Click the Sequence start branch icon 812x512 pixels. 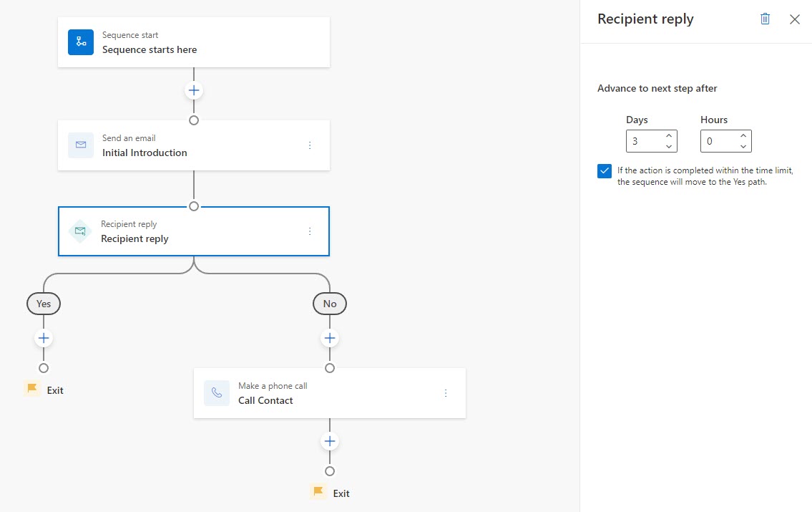[x=81, y=42]
